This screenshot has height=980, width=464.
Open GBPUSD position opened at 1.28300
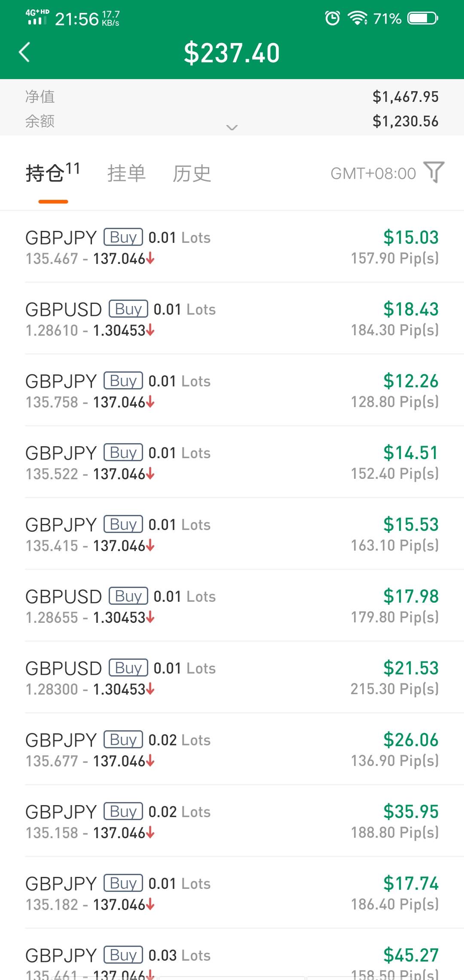[x=232, y=678]
